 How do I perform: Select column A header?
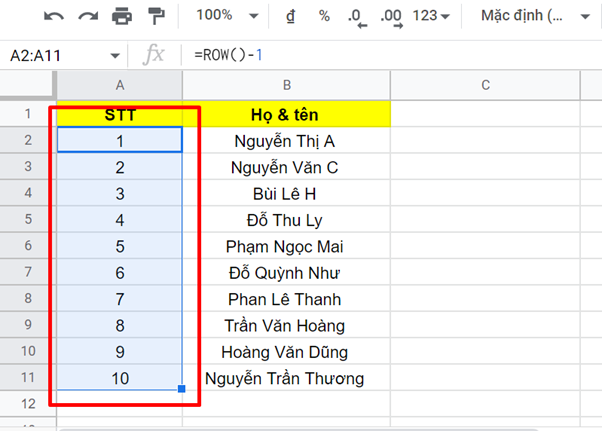120,85
